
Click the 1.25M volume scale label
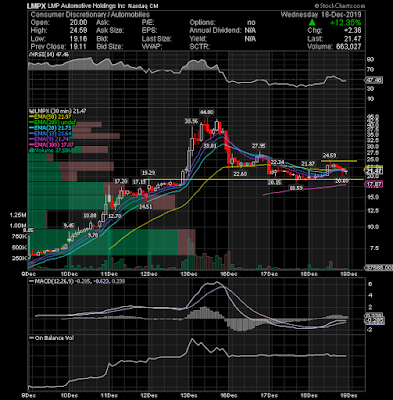tap(18, 215)
